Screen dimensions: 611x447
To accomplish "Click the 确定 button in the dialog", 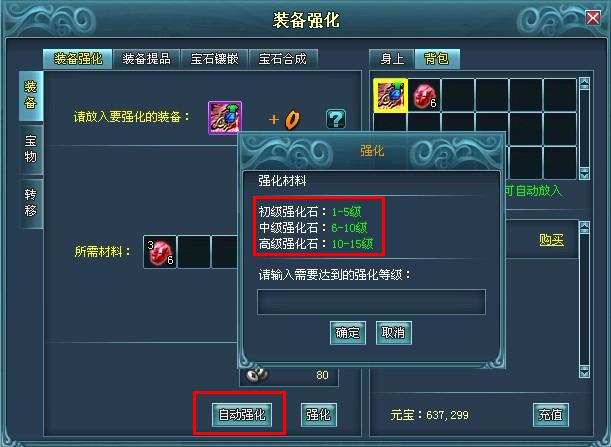I will click(x=348, y=332).
